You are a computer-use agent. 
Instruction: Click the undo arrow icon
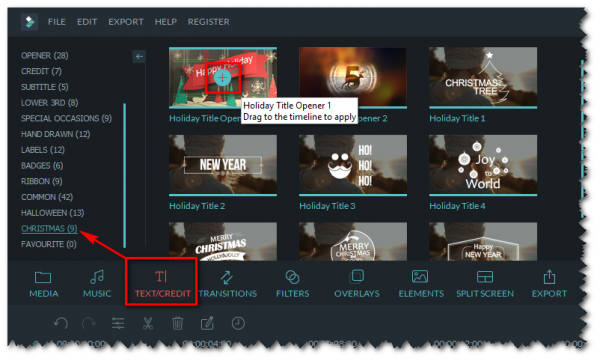click(61, 323)
